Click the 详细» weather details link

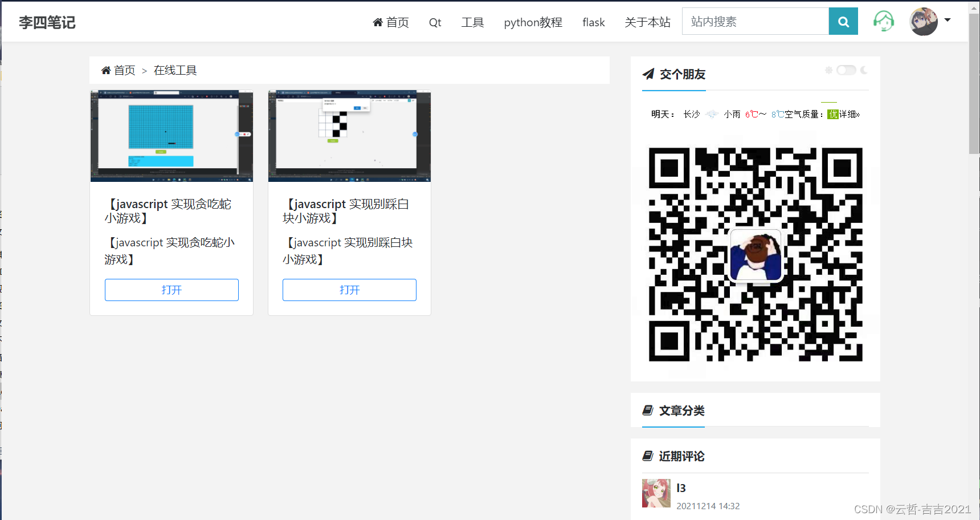(850, 114)
